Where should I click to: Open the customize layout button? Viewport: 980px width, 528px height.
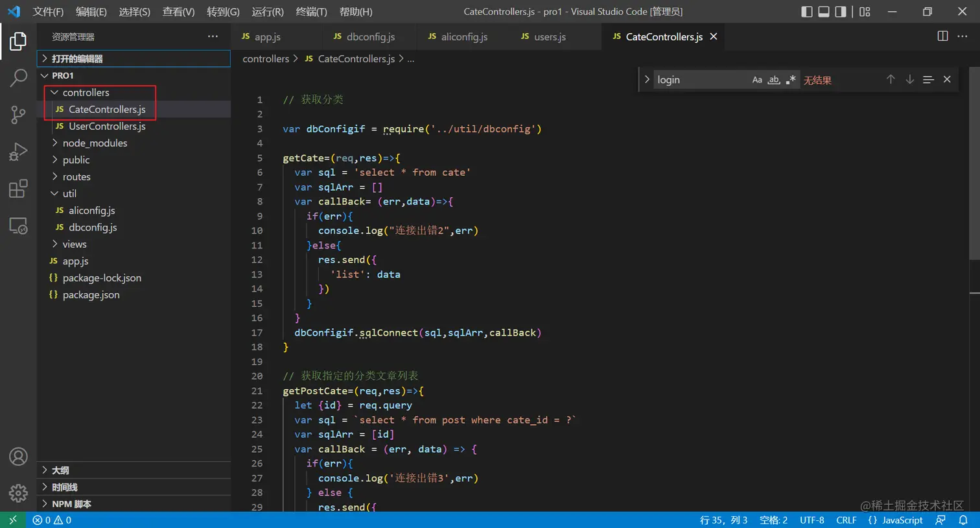[865, 12]
